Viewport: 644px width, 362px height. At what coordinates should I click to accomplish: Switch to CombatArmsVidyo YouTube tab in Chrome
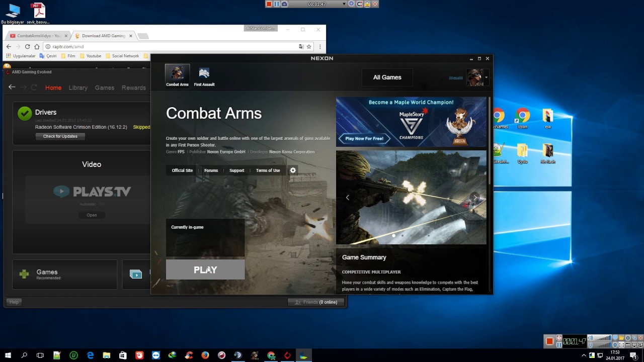(38, 36)
